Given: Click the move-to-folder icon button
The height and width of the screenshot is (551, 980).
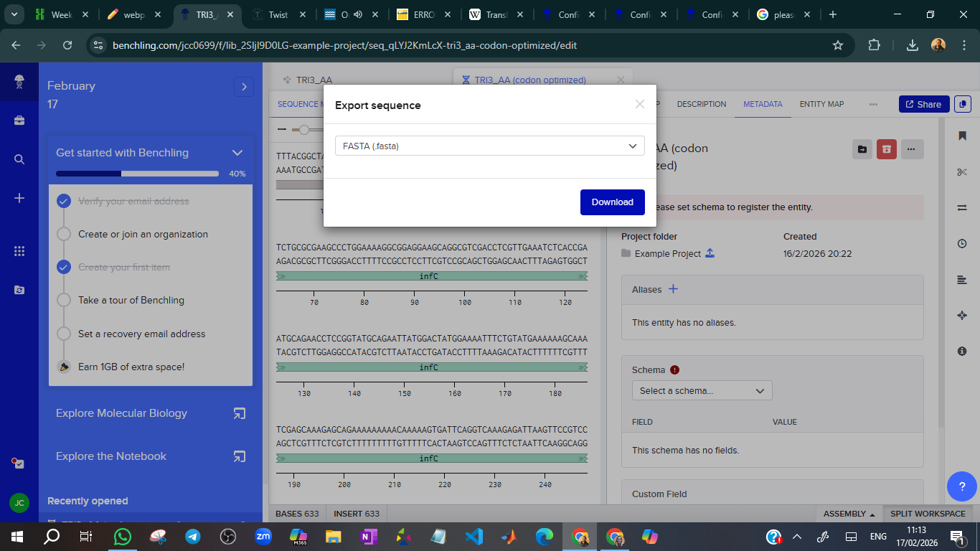Looking at the screenshot, I should tap(862, 149).
